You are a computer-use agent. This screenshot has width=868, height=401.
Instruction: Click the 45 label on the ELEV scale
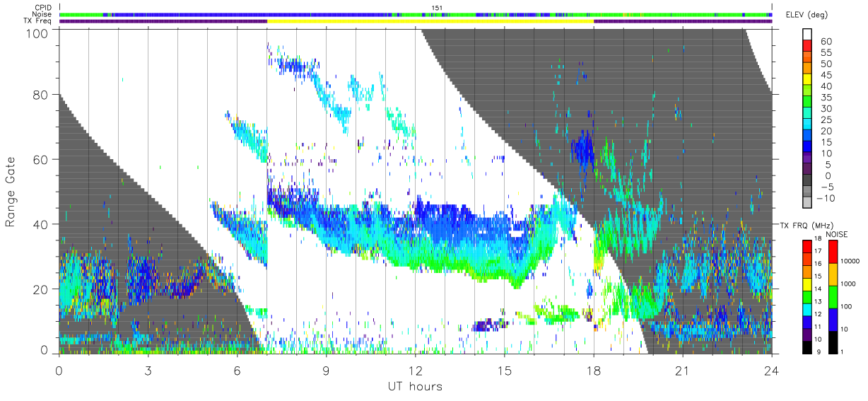(x=825, y=76)
